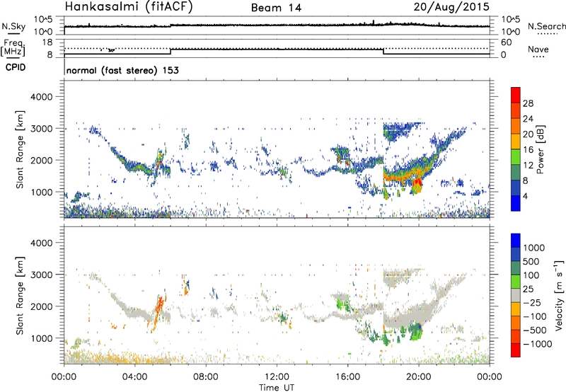Viewport: 566px width, 392px height.
Task: Select the 'N.Search' legend label
Action: [546, 26]
